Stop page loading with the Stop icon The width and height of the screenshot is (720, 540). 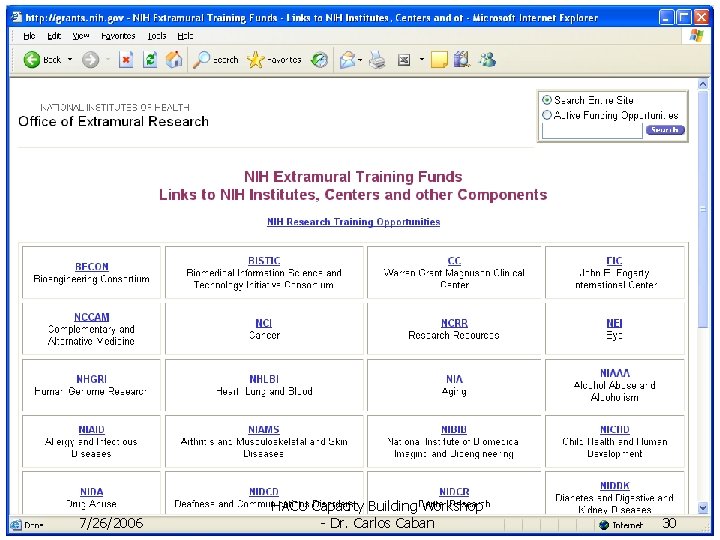coord(126,60)
